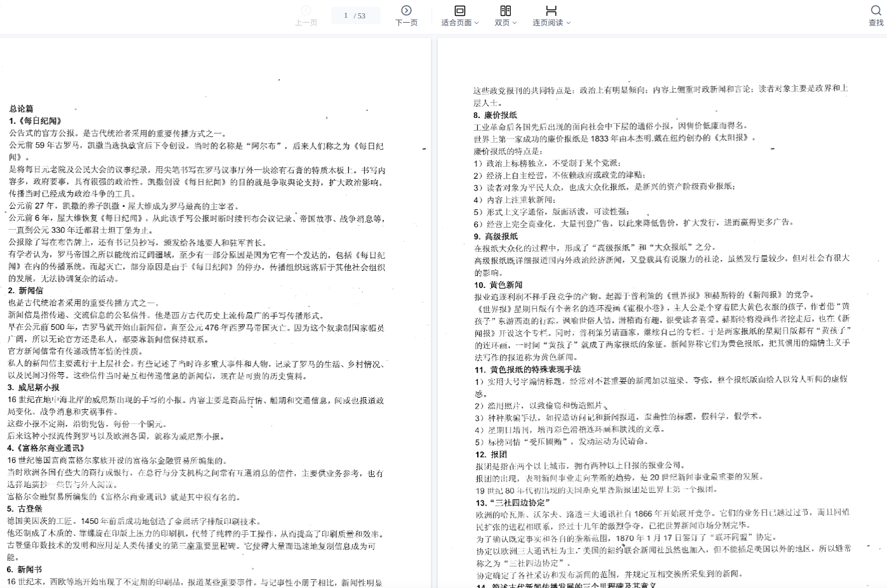Screen dimensions: 887x588
Task: Click the double page (双页) layout icon
Action: click(505, 10)
